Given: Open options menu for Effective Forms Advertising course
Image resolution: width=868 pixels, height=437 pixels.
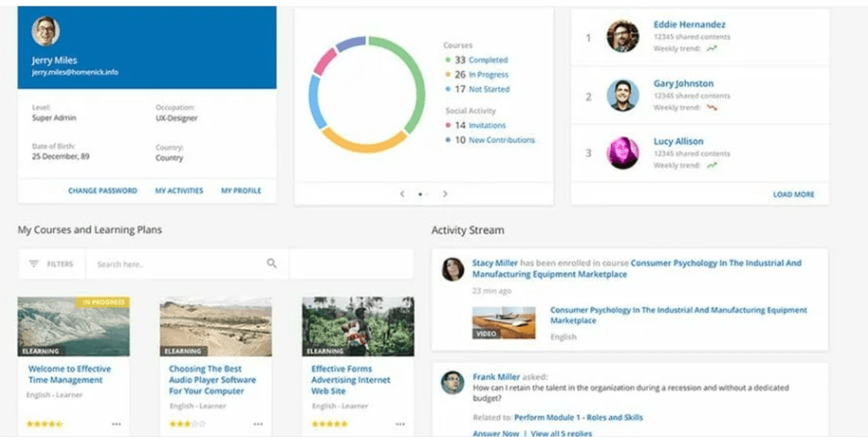Looking at the screenshot, I should click(400, 424).
